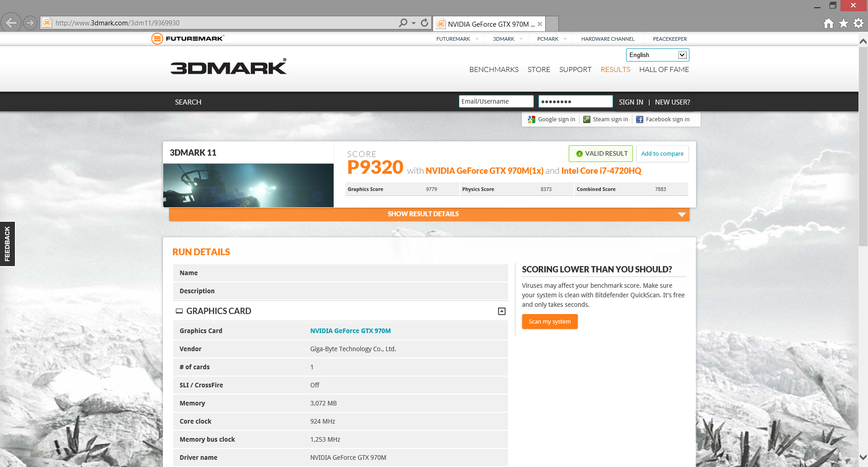Click Scan my system button
868x467 pixels.
tap(550, 321)
